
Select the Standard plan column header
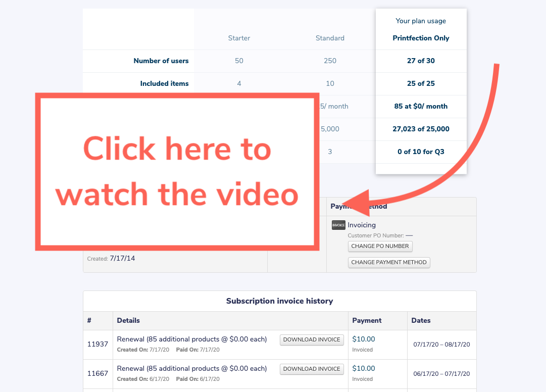(330, 38)
